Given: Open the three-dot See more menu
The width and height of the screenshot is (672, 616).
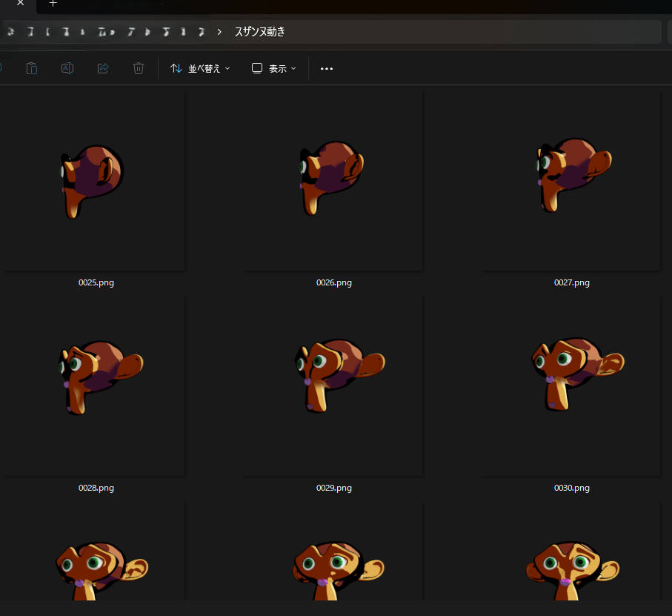Looking at the screenshot, I should [327, 68].
